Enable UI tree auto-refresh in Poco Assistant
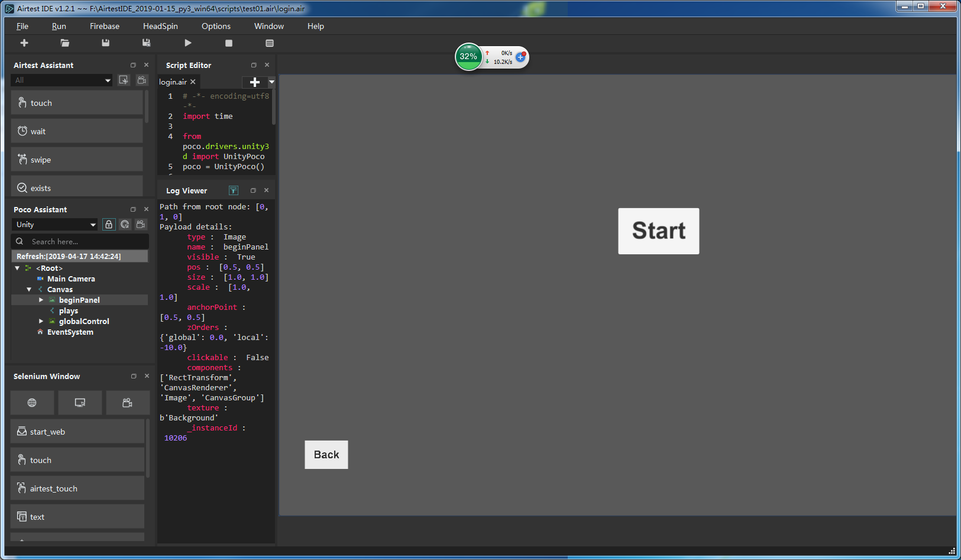The width and height of the screenshot is (961, 560). 125,224
